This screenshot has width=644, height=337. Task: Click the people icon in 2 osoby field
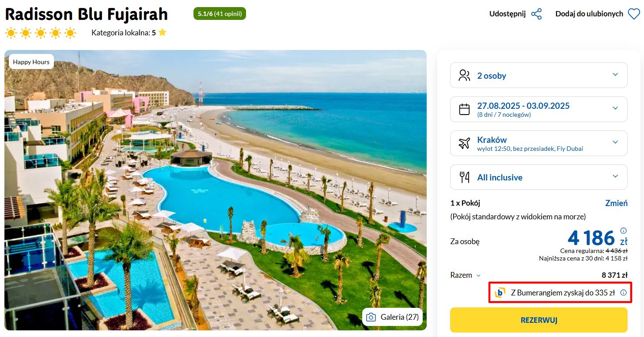(464, 75)
